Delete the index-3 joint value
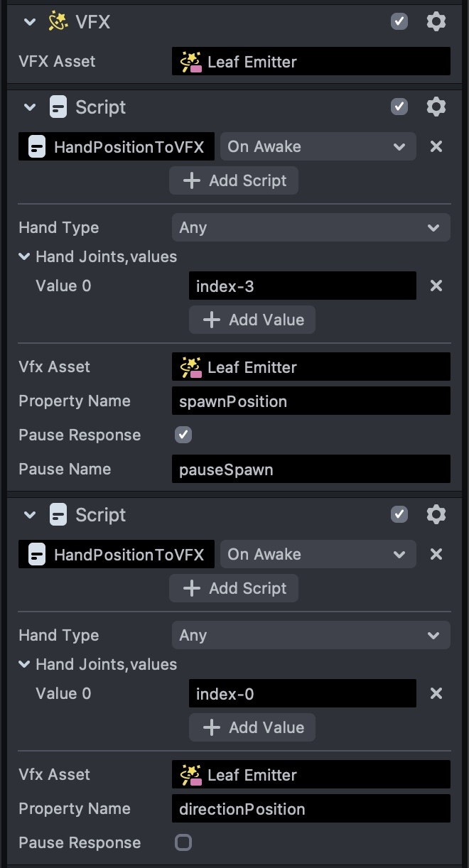 click(436, 286)
